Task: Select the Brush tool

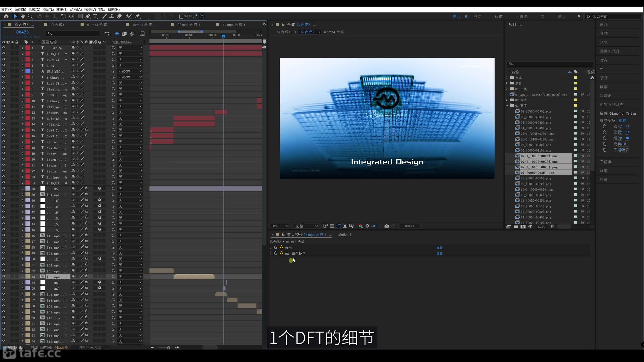Action: [x=104, y=16]
